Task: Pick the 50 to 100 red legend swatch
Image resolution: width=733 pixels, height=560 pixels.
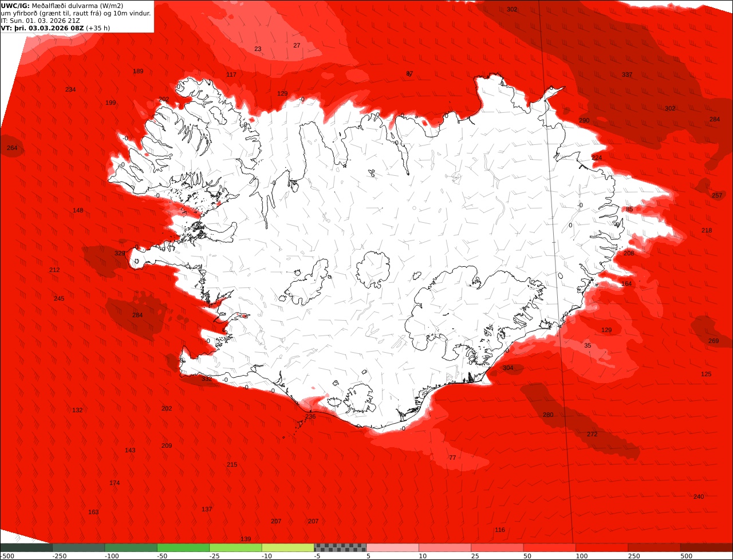Action: pyautogui.click(x=550, y=547)
